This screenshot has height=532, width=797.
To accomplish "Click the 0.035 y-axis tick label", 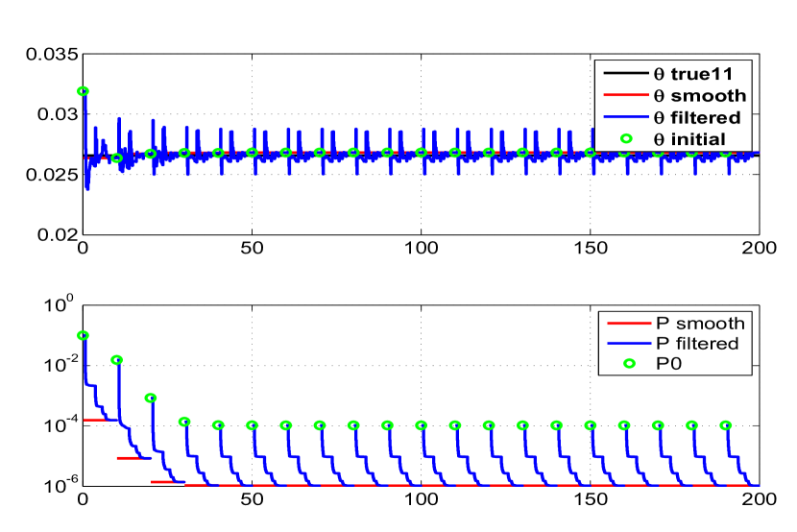I will point(53,54).
